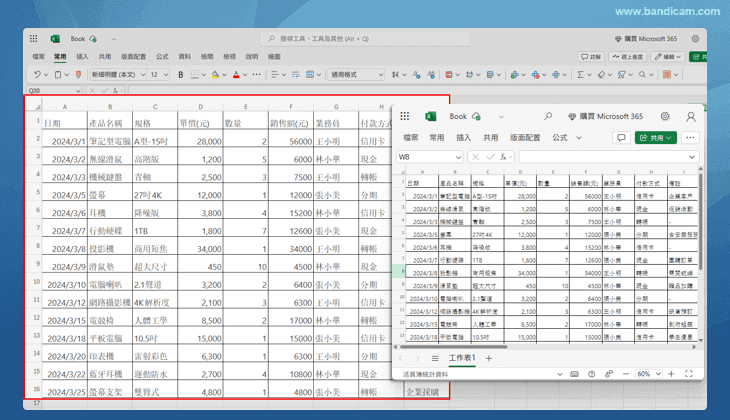Click vertical scrollbar in front window
The width and height of the screenshot is (730, 420).
(x=701, y=221)
